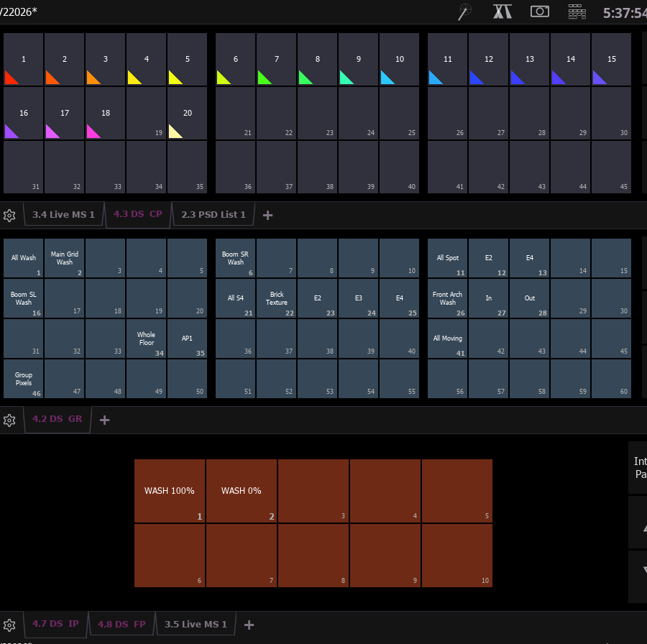Viewport: 647px width, 644px height.
Task: Select the 4.2 DS GR tab
Action: click(58, 419)
